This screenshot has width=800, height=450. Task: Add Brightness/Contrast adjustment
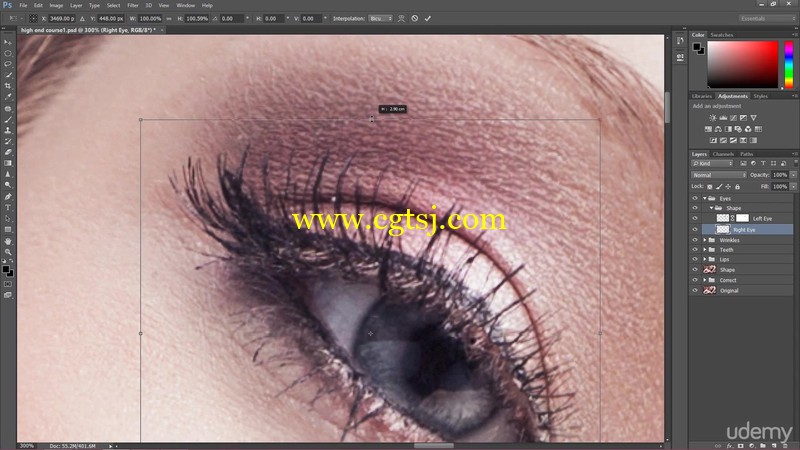coord(713,118)
